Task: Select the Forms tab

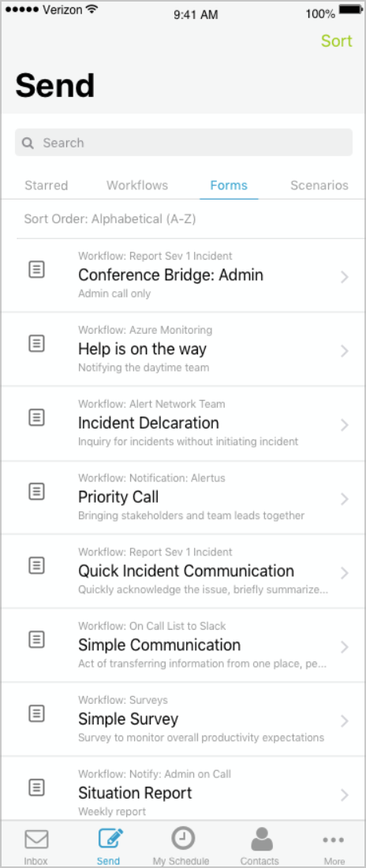Action: click(x=229, y=185)
